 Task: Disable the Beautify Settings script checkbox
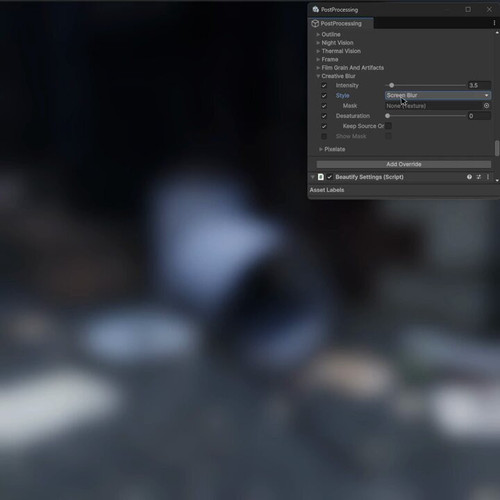click(330, 177)
